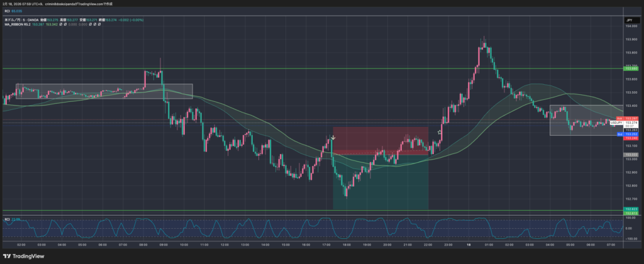
Task: Select the red stop-loss zone of short position
Action: 380,140
